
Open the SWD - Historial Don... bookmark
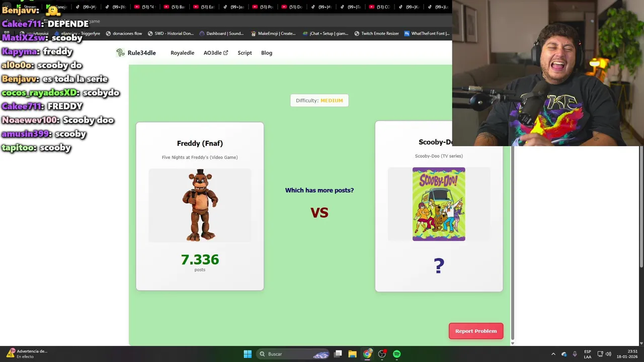coord(171,34)
